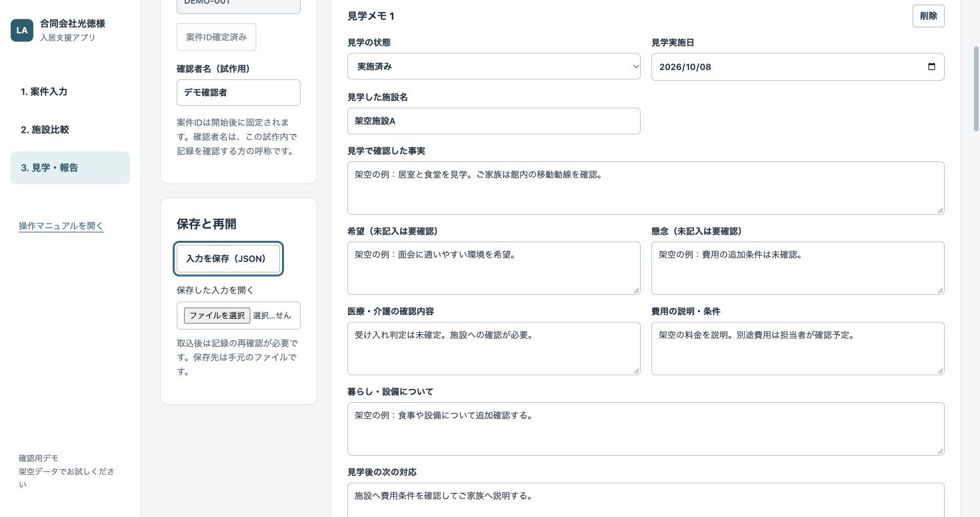Click the 保存と再開 heading

tap(207, 224)
